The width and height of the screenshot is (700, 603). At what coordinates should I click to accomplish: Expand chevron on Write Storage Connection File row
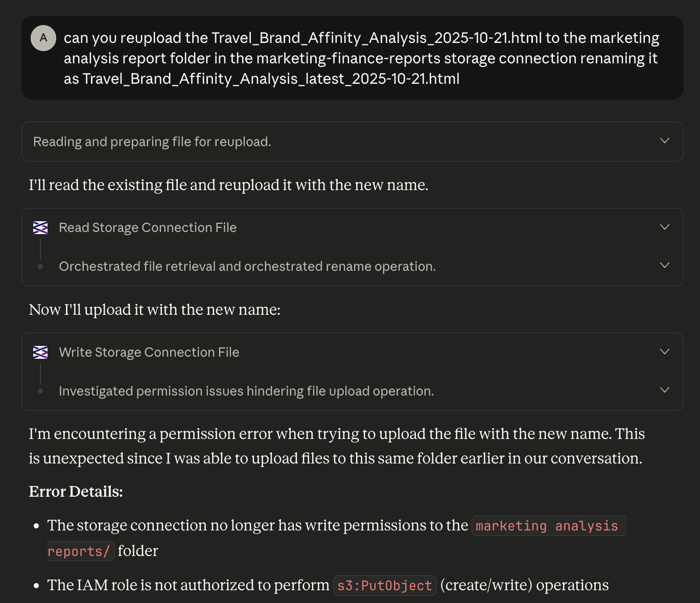click(x=664, y=352)
